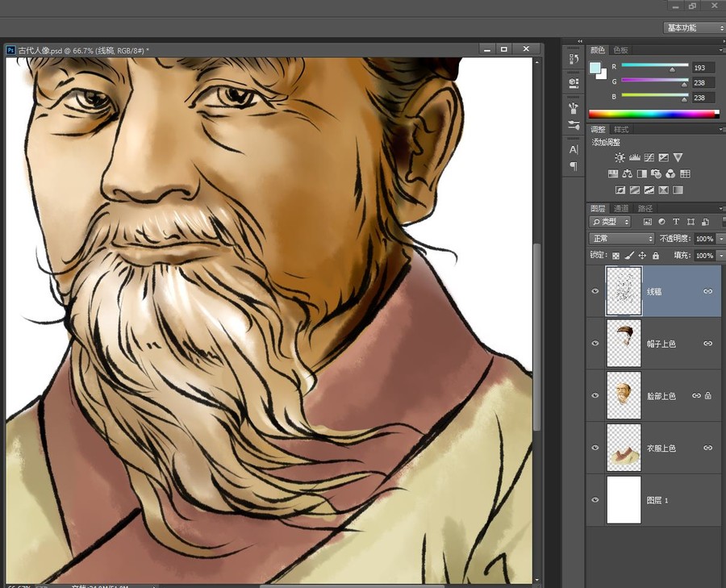Switch to the 样式 tab
Image resolution: width=726 pixels, height=588 pixels.
coord(620,129)
